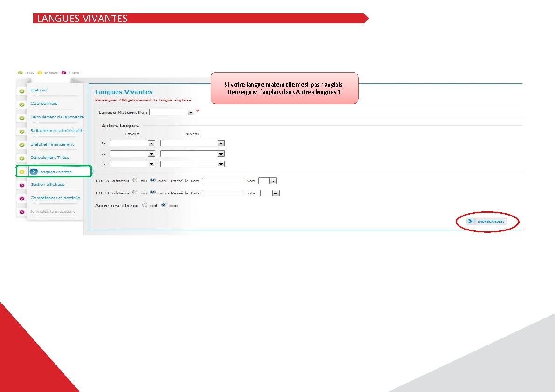This screenshot has width=555, height=392.
Task: Click the TOEIC Passé le Date field
Action: [x=223, y=181]
